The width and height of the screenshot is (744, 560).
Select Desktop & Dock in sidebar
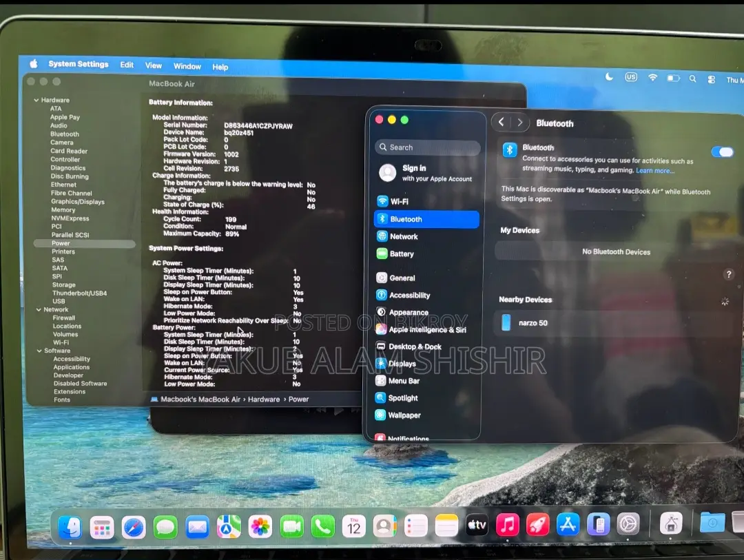click(x=426, y=346)
